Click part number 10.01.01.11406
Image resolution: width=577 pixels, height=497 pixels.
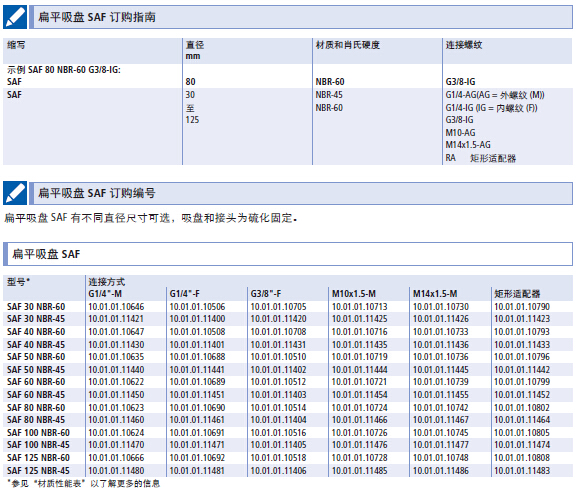[x=278, y=471]
